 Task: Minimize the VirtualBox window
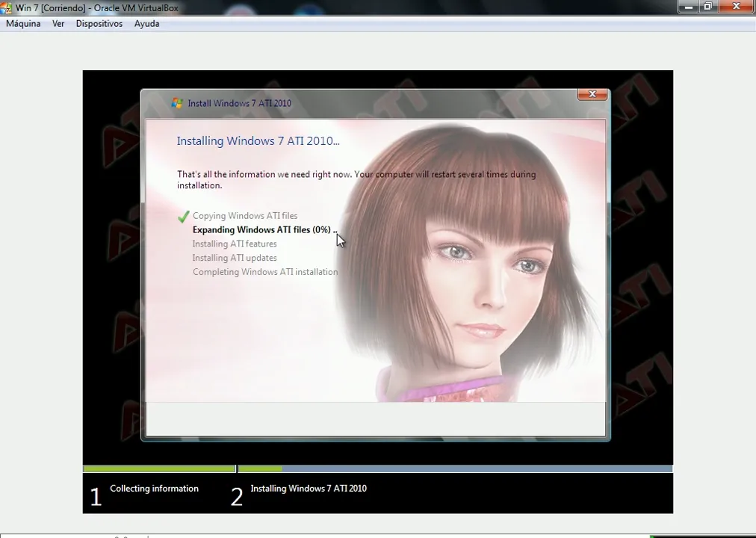[689, 7]
